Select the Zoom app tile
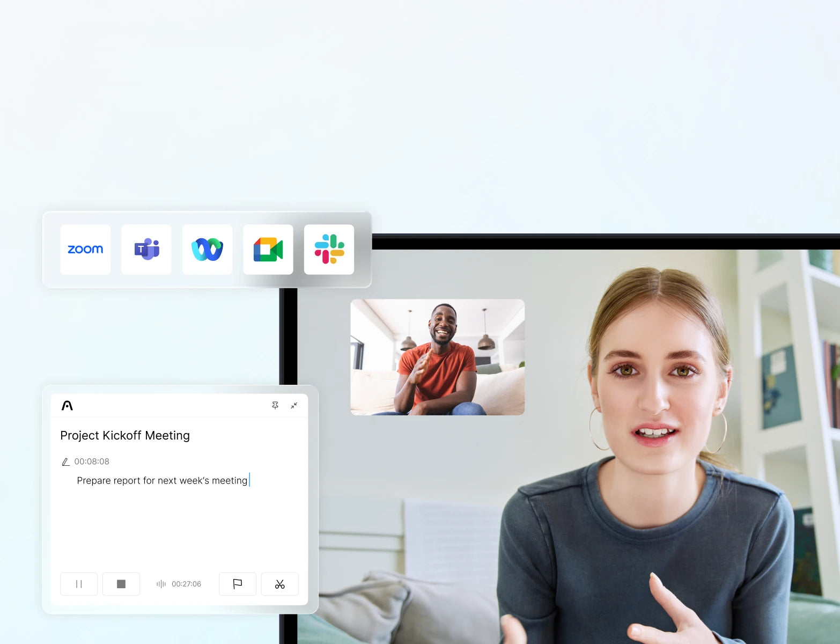Image resolution: width=840 pixels, height=644 pixels. pos(85,250)
